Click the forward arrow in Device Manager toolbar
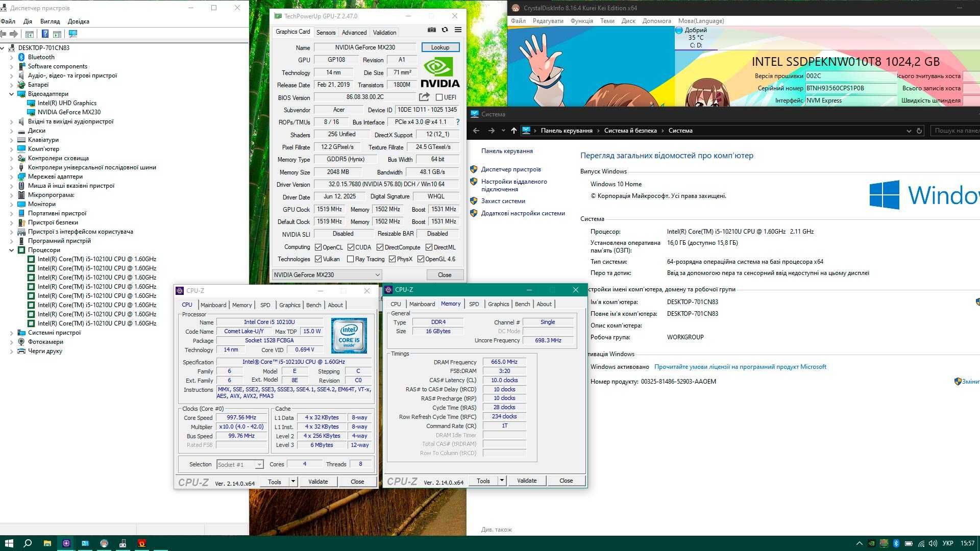 pos(14,34)
